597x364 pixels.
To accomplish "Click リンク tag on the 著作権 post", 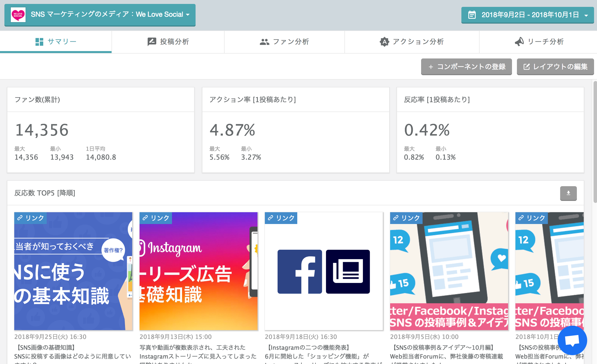I will [30, 218].
